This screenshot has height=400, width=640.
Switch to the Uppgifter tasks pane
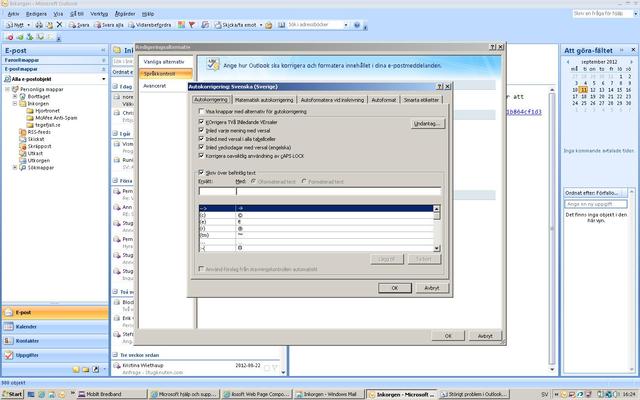(x=55, y=355)
